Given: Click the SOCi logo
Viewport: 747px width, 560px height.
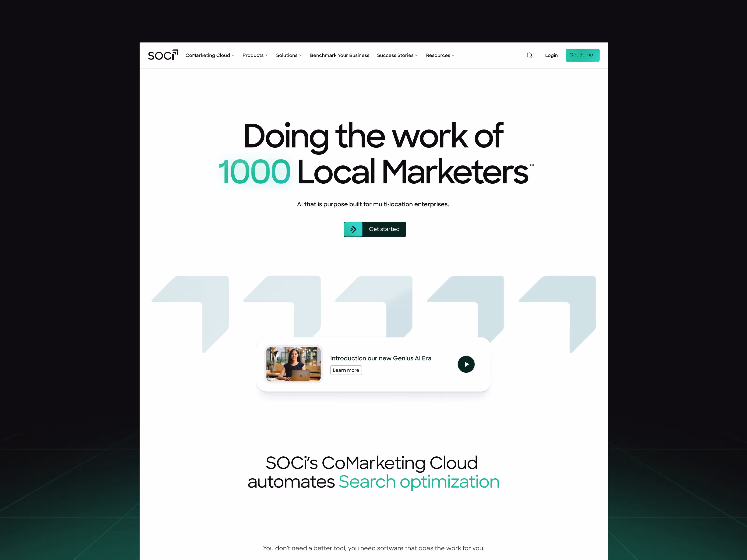Looking at the screenshot, I should pos(163,55).
